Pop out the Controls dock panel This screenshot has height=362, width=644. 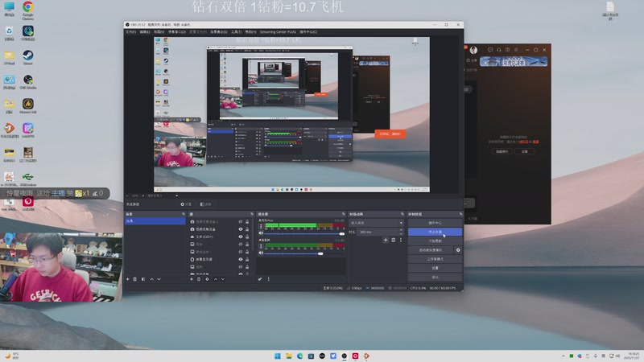click(460, 214)
